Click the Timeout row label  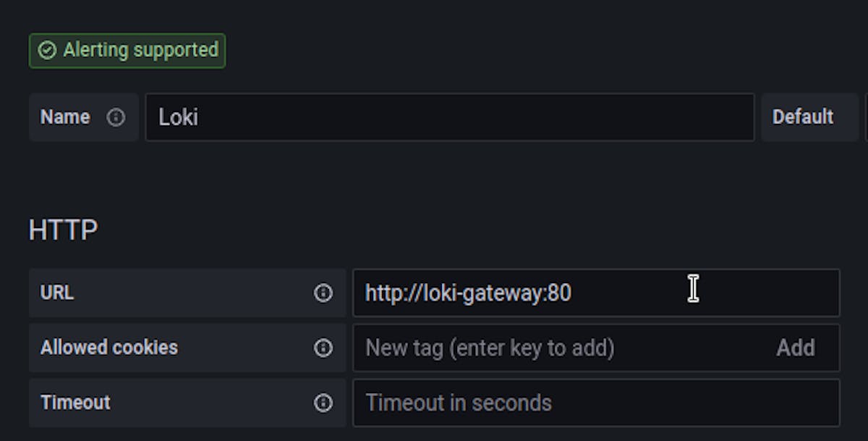(x=75, y=403)
